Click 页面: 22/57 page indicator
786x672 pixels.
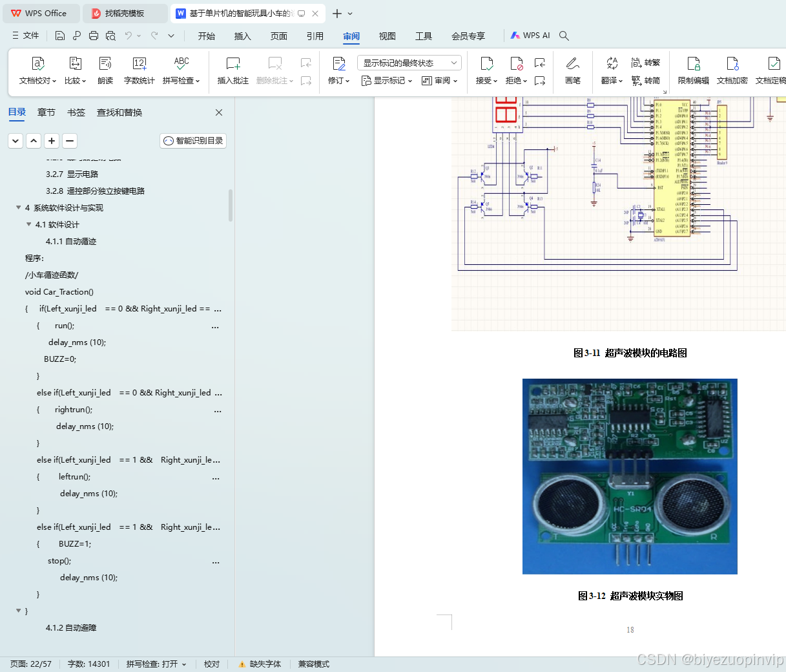click(x=31, y=664)
